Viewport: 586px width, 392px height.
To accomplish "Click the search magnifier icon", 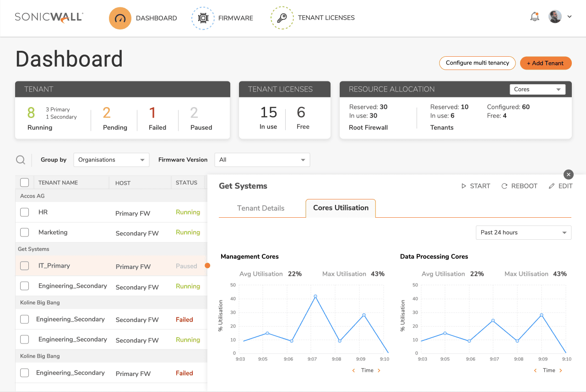I will click(x=21, y=160).
